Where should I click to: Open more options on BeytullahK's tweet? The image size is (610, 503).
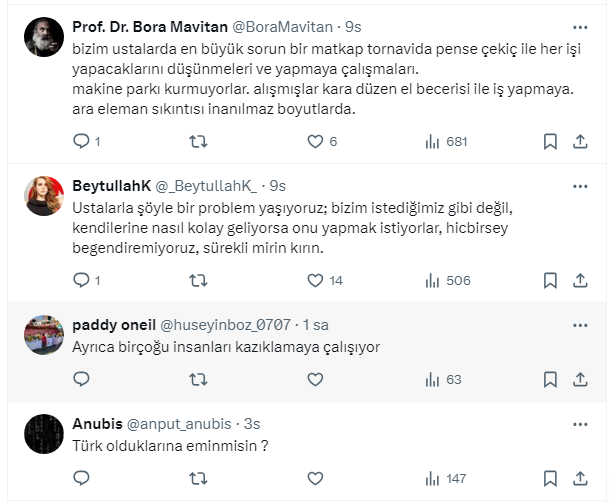point(578,186)
